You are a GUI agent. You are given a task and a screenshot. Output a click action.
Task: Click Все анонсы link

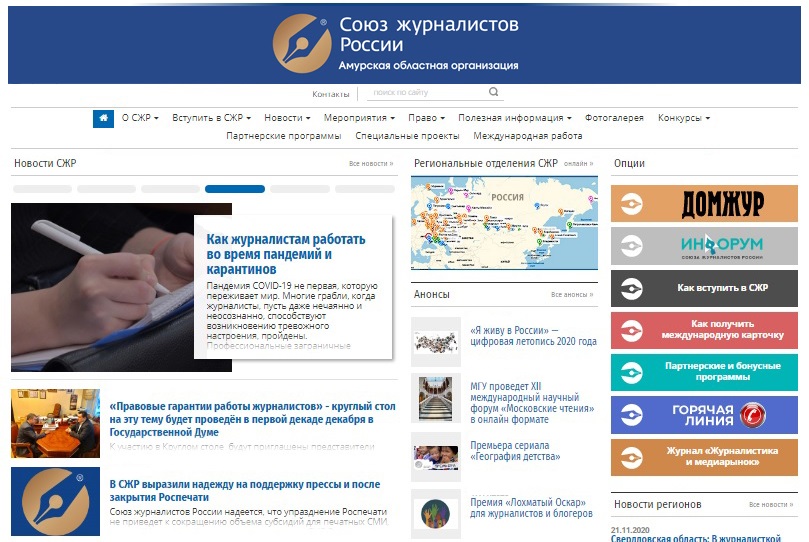pyautogui.click(x=572, y=294)
